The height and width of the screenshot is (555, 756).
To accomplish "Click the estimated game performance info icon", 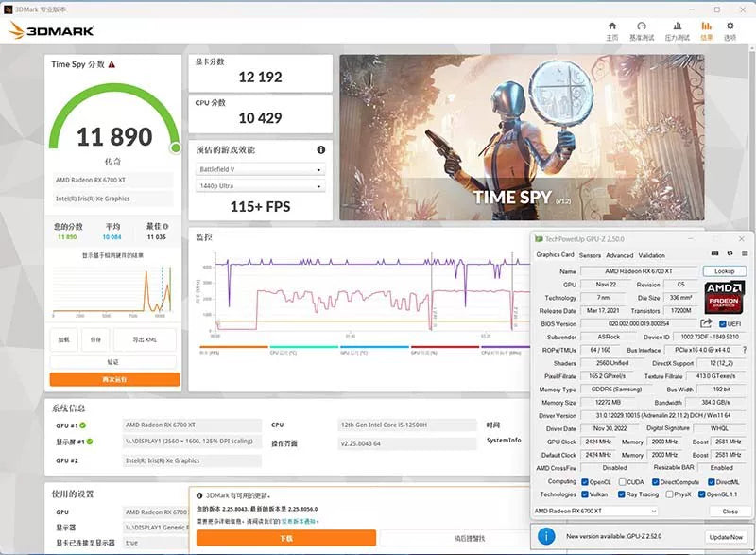I will (x=321, y=150).
